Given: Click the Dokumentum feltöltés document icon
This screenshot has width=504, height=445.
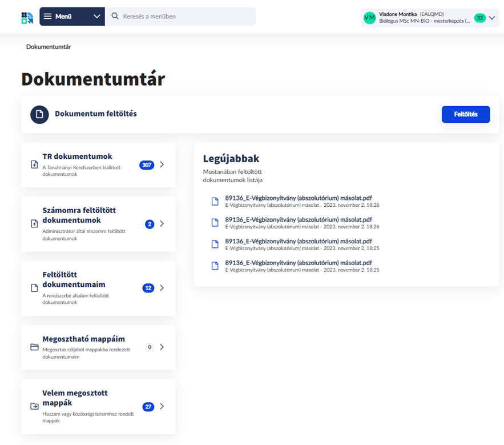Looking at the screenshot, I should click(39, 114).
